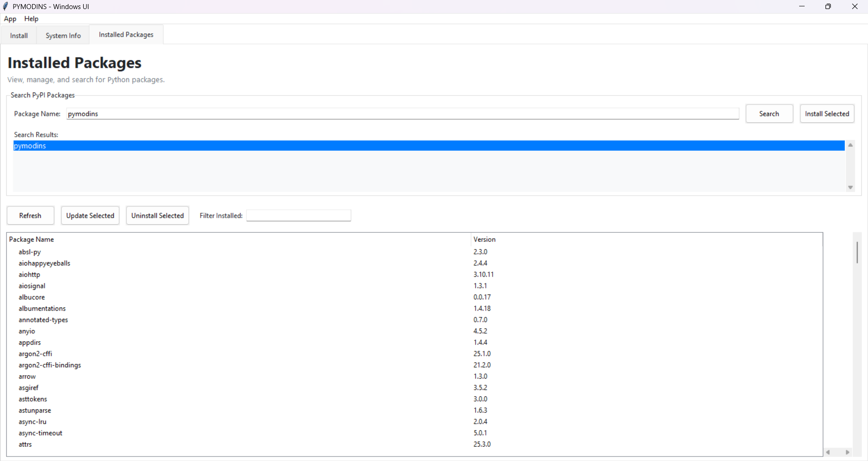Image resolution: width=868 pixels, height=461 pixels.
Task: Open the App menu
Action: (10, 19)
